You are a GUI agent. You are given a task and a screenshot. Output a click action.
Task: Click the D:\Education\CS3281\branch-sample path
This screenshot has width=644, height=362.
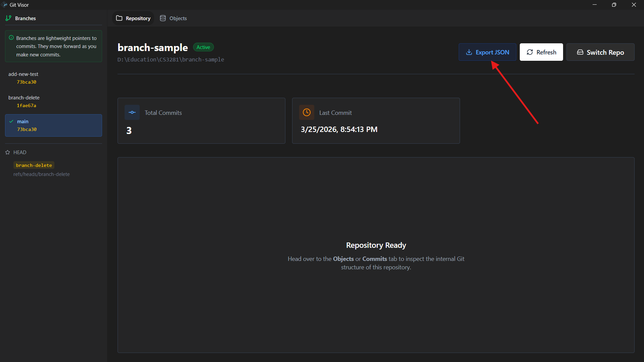171,59
